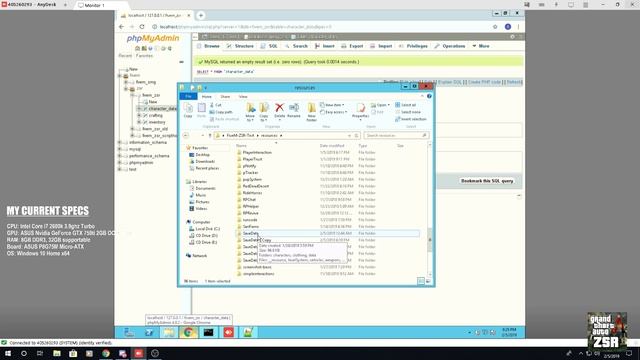Open the Insert tab in phpMyAdmin
640x360 pixels.
(x=324, y=46)
